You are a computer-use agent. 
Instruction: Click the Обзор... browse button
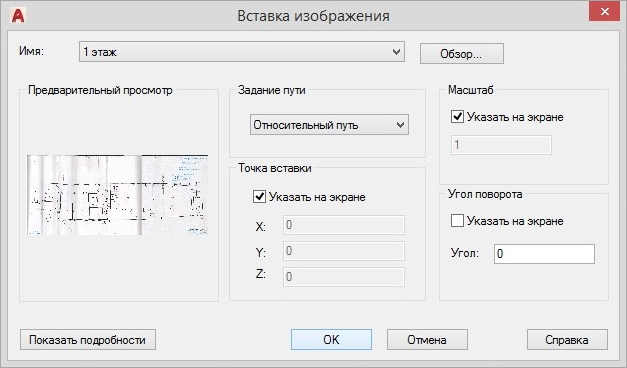(461, 54)
